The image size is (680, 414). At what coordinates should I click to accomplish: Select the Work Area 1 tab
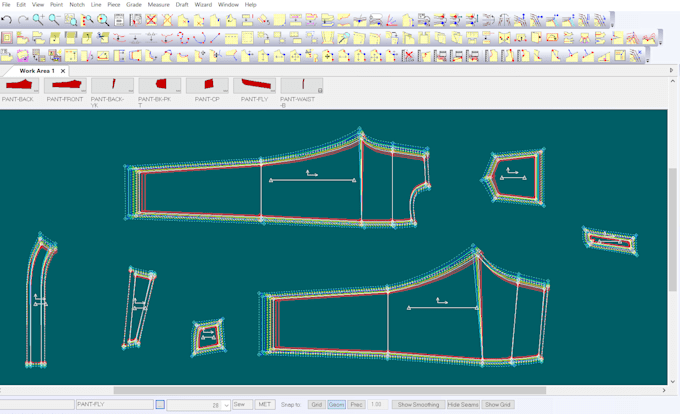tap(37, 71)
